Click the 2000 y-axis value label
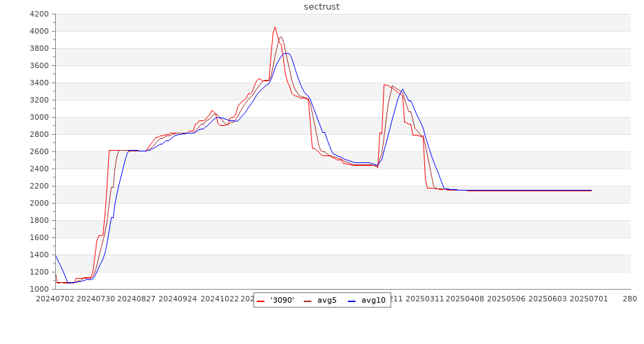Viewport: 644px width, 344px height. pos(39,203)
